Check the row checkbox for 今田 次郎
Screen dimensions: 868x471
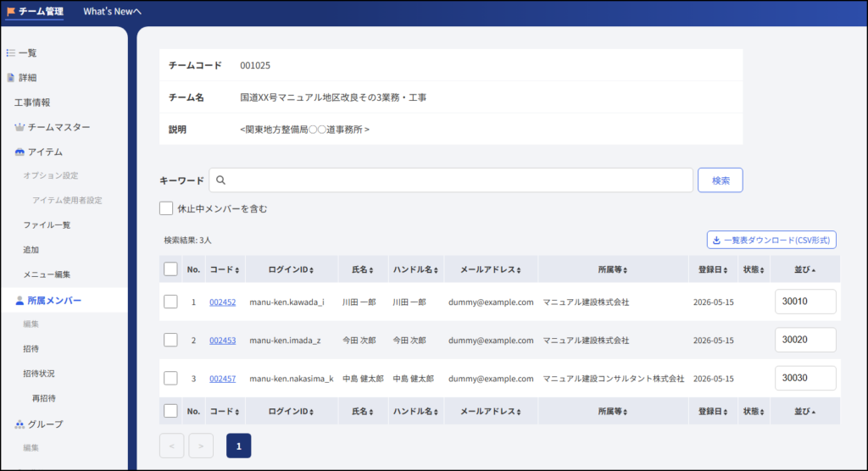point(170,340)
